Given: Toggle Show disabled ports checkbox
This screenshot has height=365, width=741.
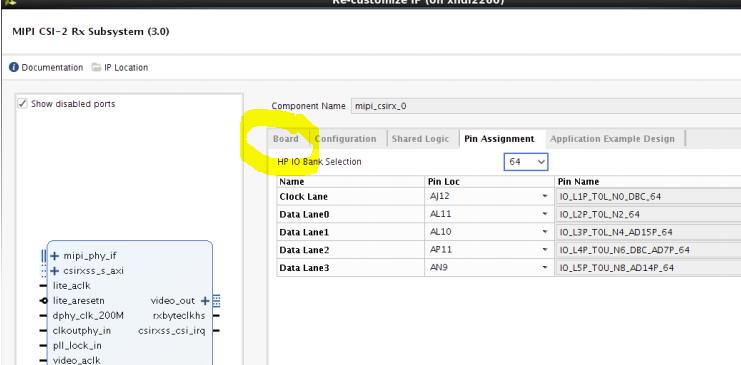Looking at the screenshot, I should [22, 104].
